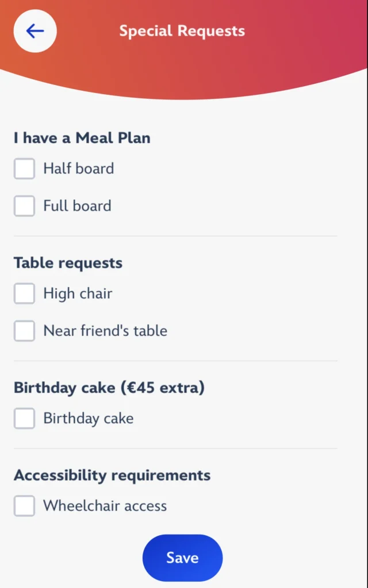Click the Half board label text
Screen dimensions: 368x588
click(79, 169)
